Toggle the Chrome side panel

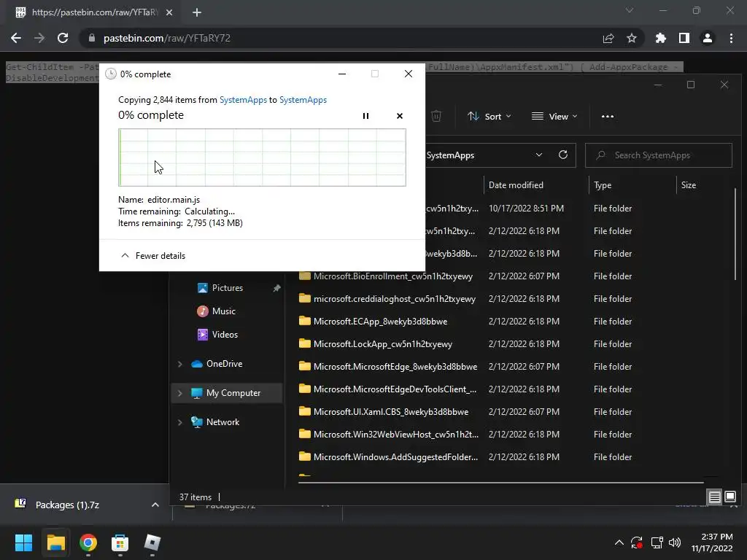tap(684, 38)
